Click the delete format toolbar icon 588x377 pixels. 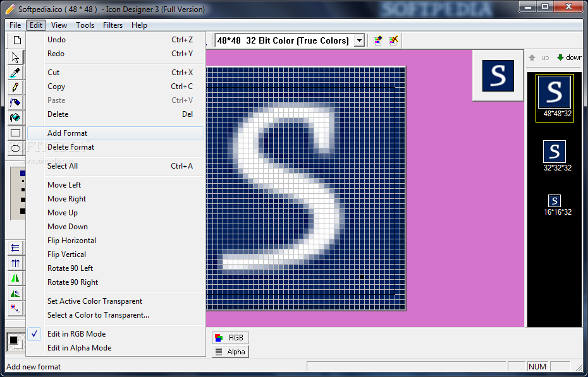point(393,40)
